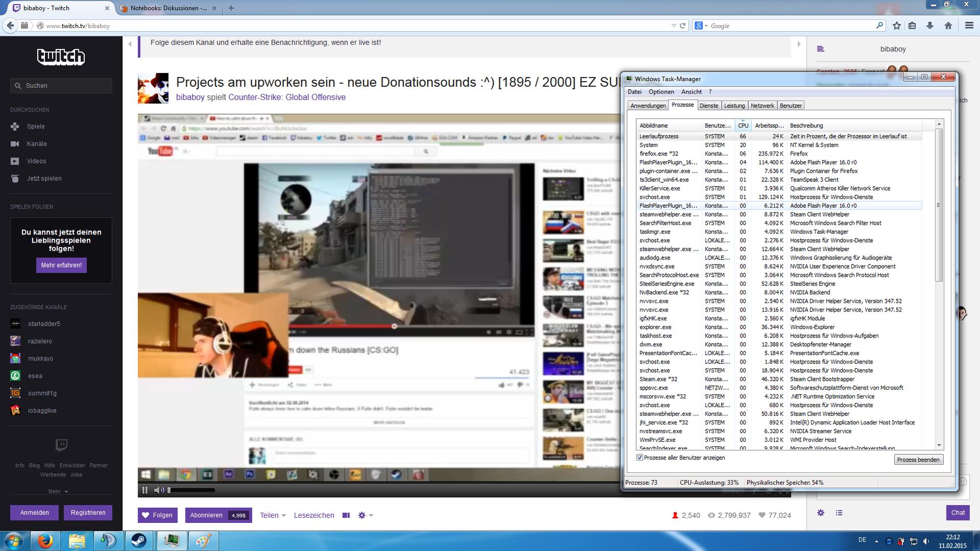
Task: Select the ts3client_win64.exe process row
Action: coord(779,180)
